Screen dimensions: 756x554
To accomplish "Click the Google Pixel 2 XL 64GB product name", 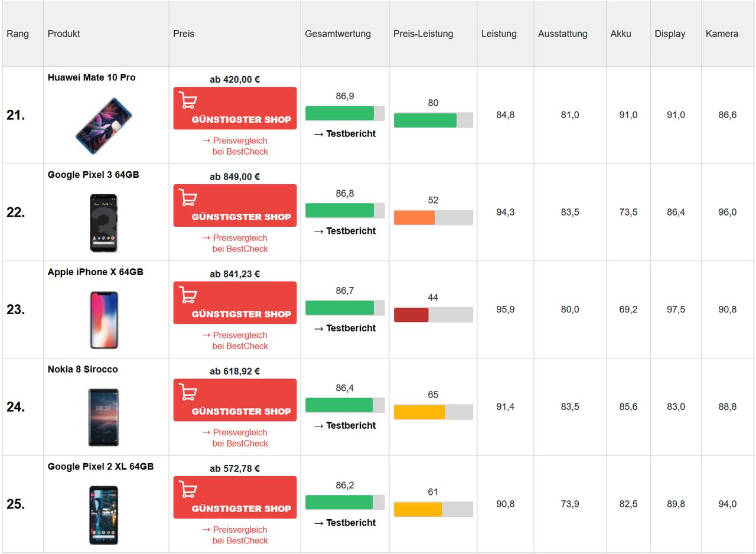I will [x=101, y=467].
